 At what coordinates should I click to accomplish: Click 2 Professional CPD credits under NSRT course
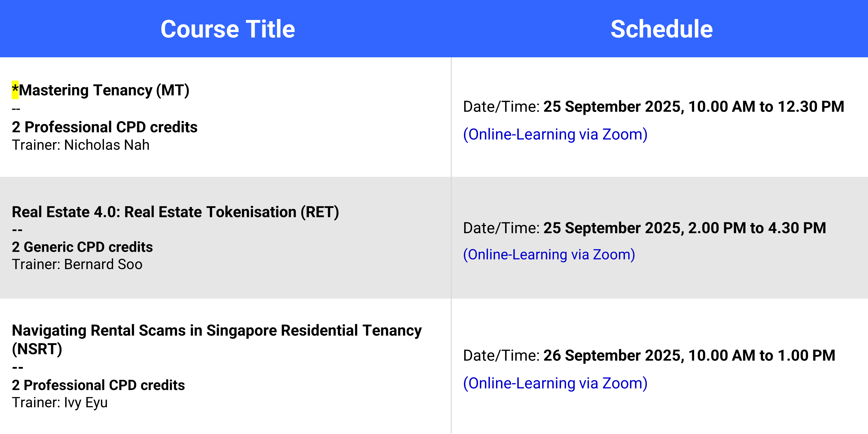tap(98, 385)
